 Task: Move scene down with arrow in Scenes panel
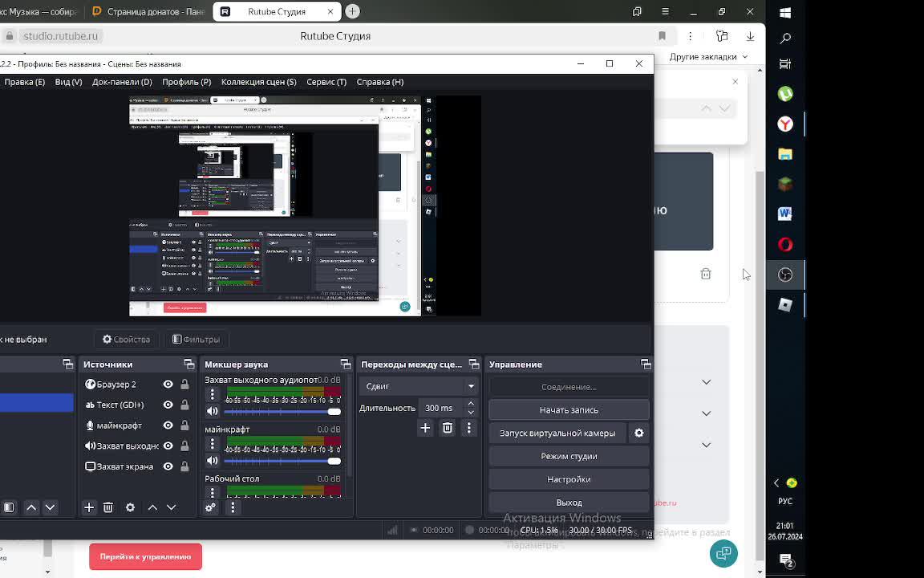tap(50, 507)
